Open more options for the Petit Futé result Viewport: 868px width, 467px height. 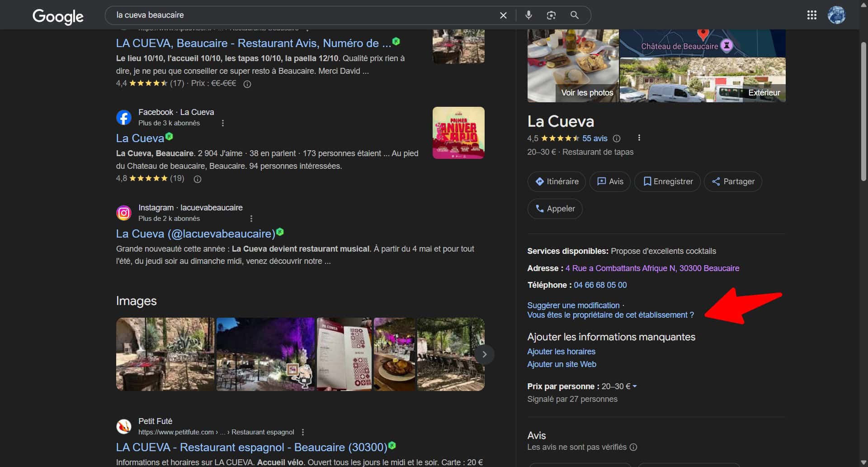303,432
